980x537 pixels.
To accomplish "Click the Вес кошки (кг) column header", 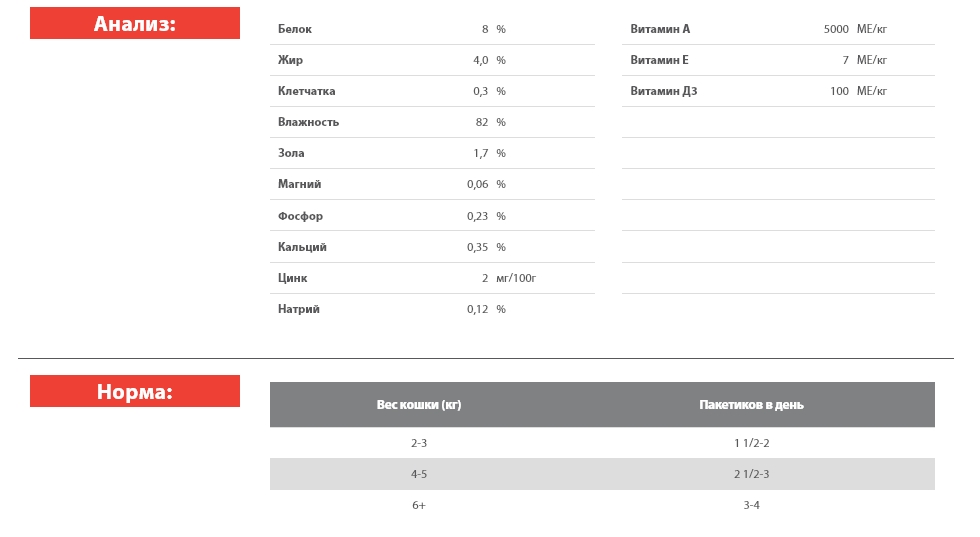I will point(419,405).
